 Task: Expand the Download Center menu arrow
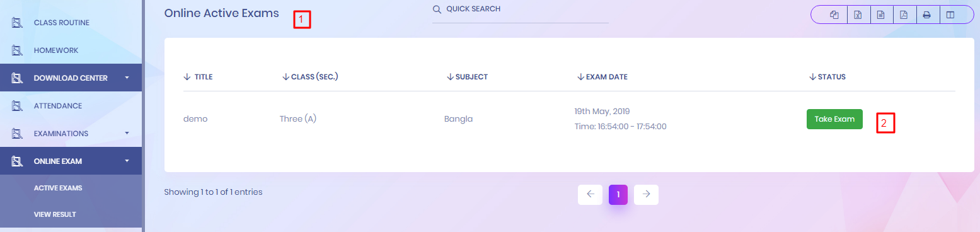127,78
